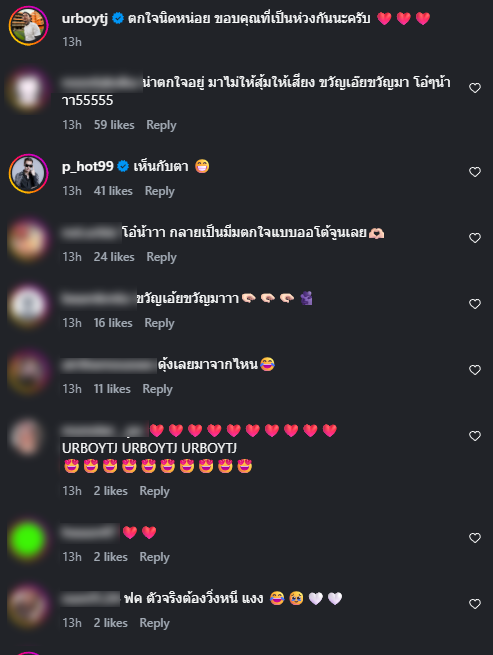The image size is (493, 655).
Task: Open p_hot99's profile avatar
Action: (x=28, y=174)
